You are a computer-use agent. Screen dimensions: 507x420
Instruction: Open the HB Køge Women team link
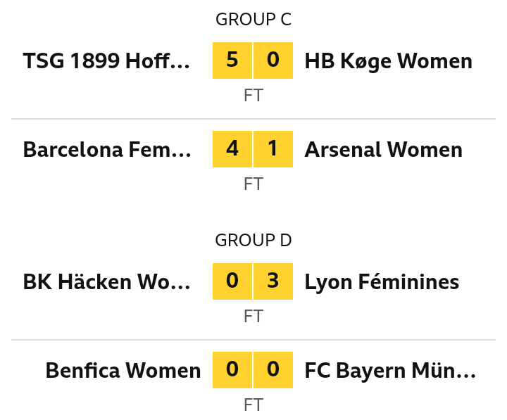click(x=388, y=61)
